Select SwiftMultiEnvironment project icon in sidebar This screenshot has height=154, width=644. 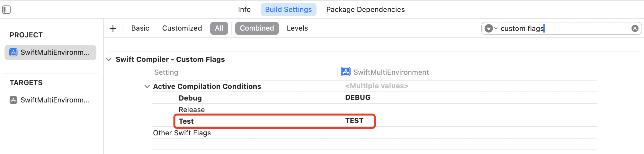[x=13, y=52]
